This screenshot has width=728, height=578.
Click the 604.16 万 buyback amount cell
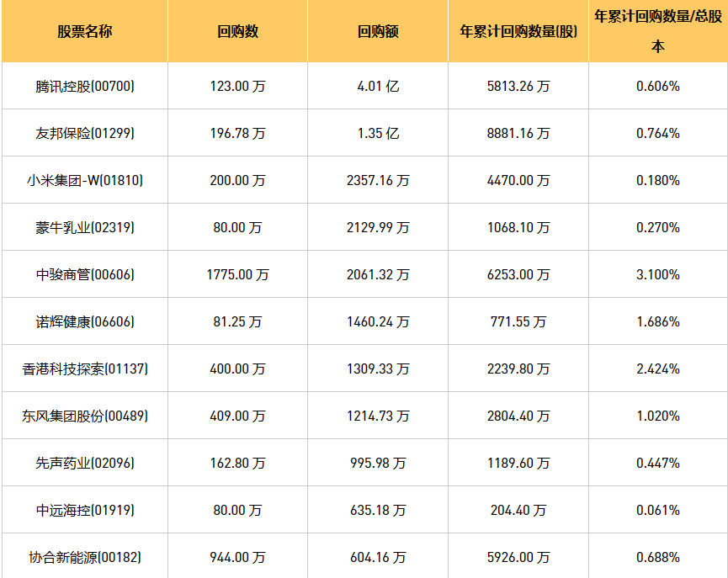(378, 557)
